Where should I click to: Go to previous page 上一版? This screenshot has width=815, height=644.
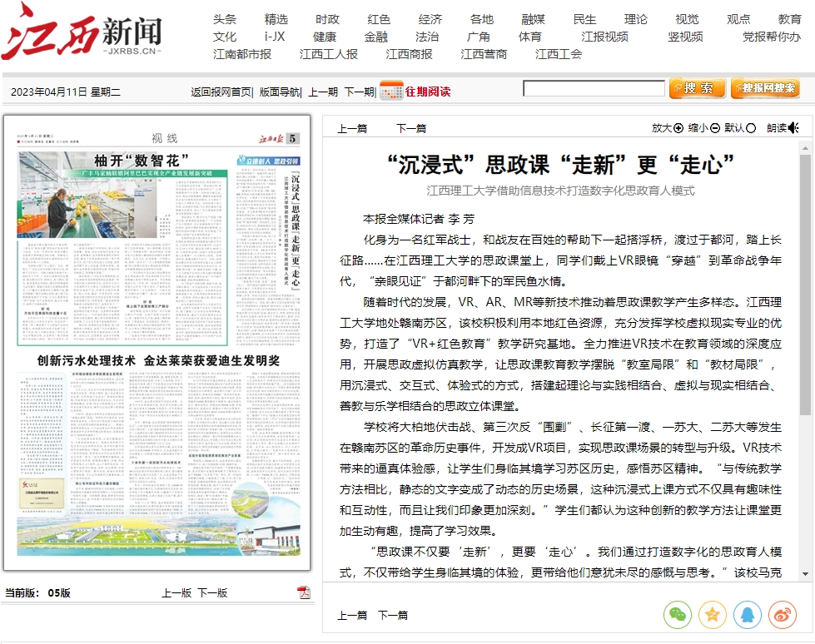[x=176, y=592]
